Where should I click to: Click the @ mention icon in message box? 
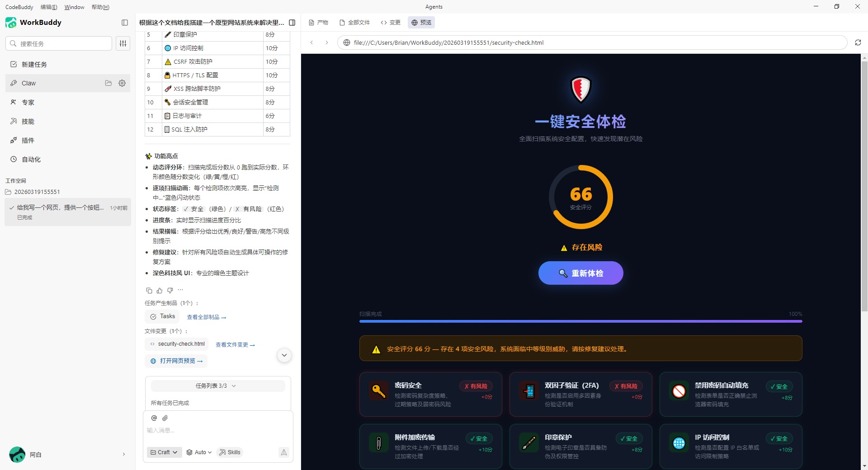pos(154,418)
